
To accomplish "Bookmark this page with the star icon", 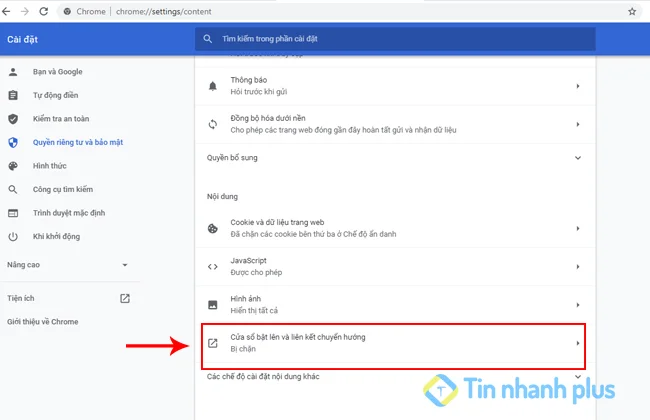I will [632, 12].
